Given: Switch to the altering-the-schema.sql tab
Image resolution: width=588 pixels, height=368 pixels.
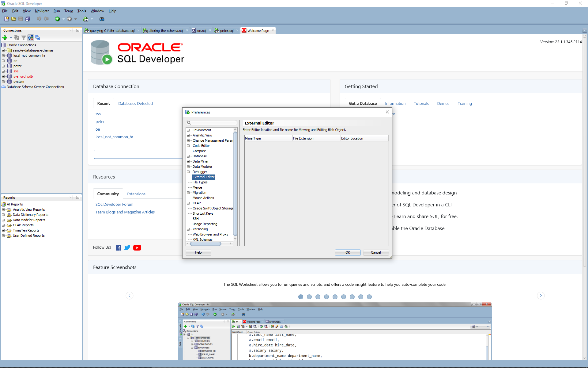Looking at the screenshot, I should click(166, 31).
